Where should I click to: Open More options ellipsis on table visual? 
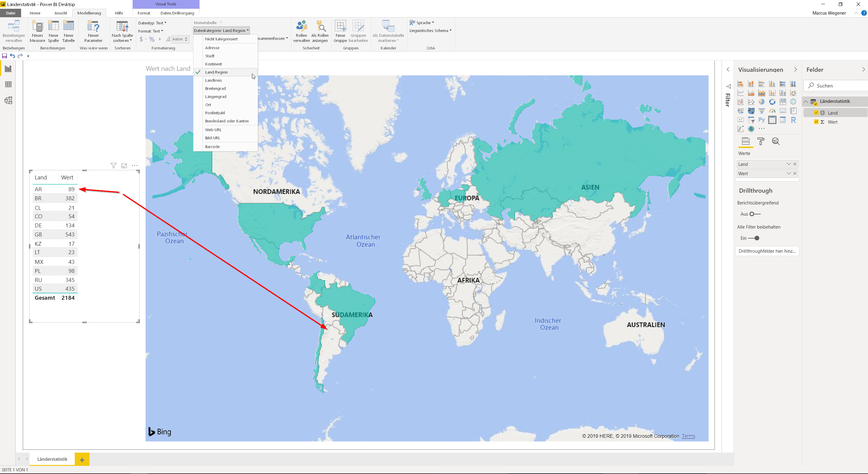pos(135,166)
